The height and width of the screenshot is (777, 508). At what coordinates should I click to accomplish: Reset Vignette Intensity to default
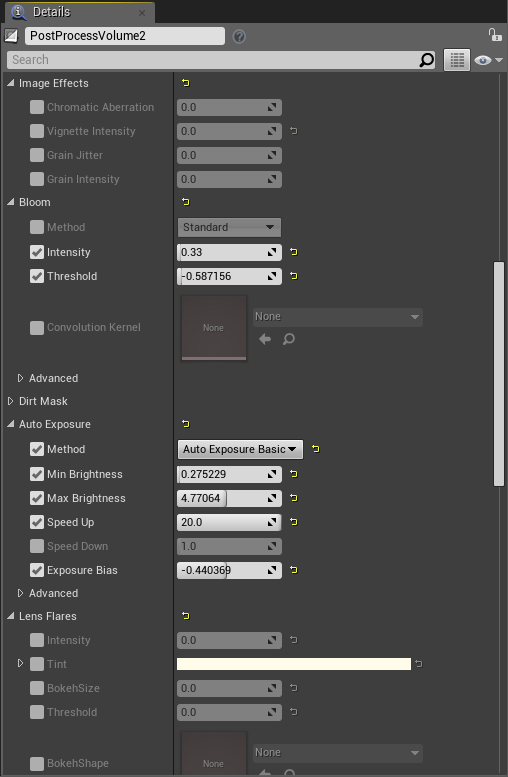pyautogui.click(x=293, y=131)
